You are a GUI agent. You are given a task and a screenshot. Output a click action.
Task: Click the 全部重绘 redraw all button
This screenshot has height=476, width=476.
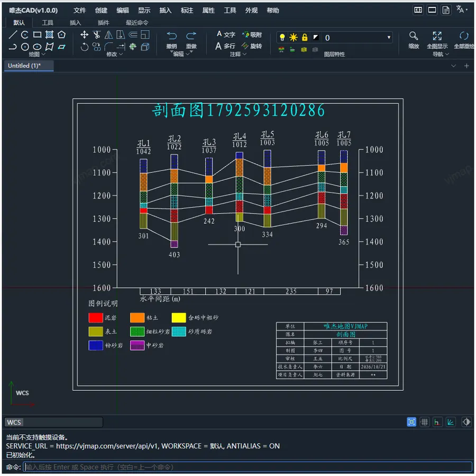(x=464, y=40)
